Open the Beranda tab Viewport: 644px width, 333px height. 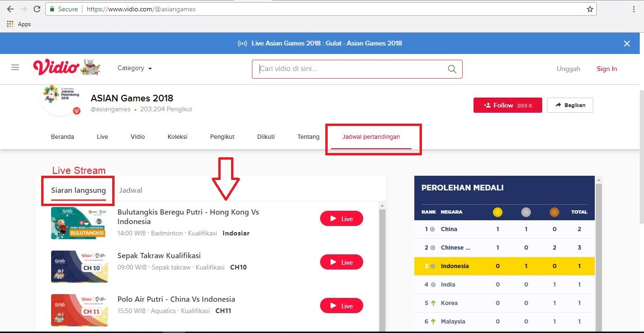click(x=63, y=137)
